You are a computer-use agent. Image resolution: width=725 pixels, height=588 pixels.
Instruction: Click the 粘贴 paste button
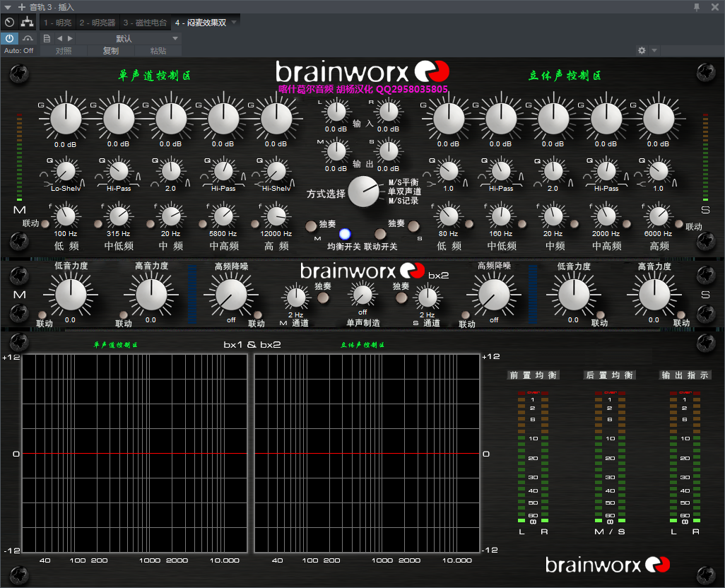(x=158, y=51)
